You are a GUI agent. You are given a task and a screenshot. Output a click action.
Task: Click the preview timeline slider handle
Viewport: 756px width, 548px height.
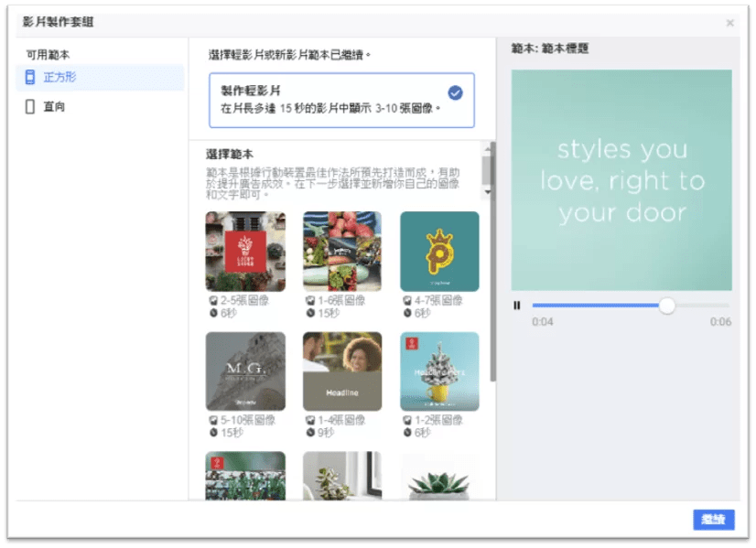(x=667, y=305)
